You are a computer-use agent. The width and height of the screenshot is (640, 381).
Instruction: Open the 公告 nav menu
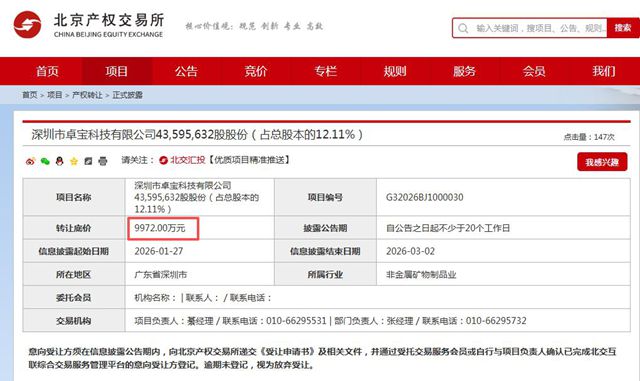point(187,71)
